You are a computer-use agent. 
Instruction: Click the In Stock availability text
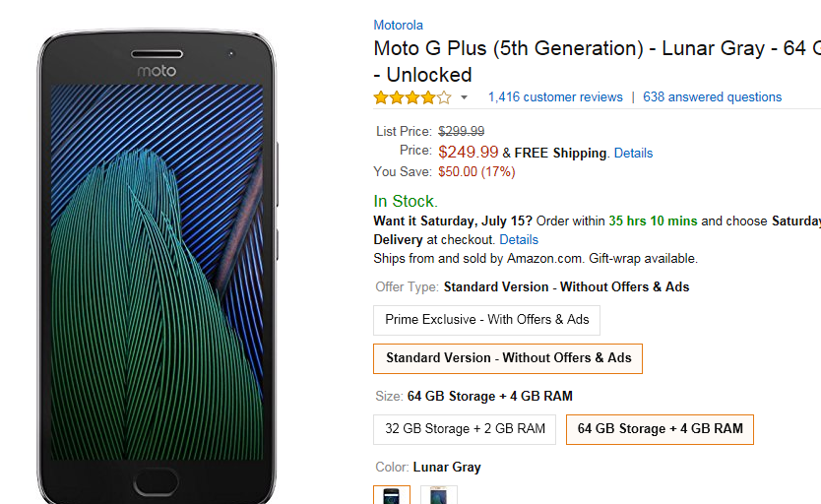[x=406, y=201]
